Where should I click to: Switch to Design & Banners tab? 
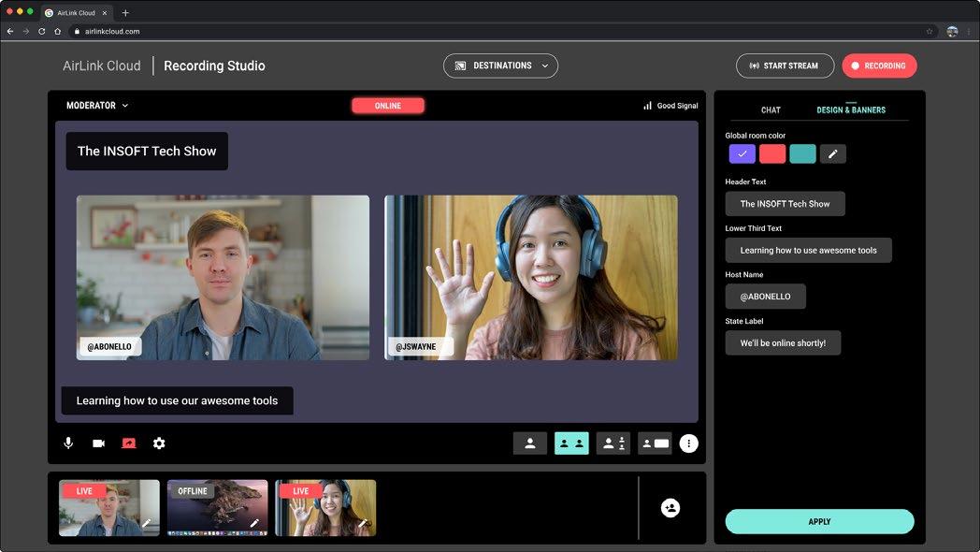click(x=851, y=110)
